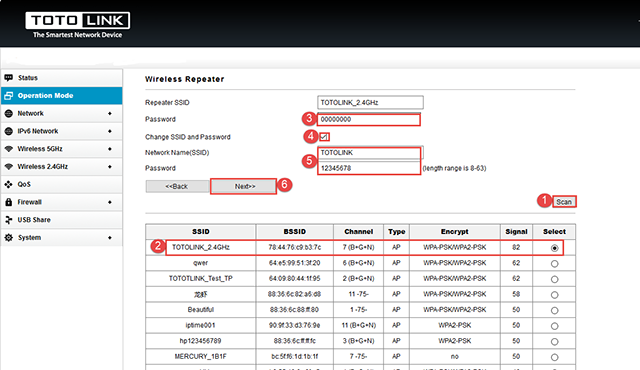Open the Network menu item
This screenshot has width=640, height=370.
pyautogui.click(x=61, y=113)
